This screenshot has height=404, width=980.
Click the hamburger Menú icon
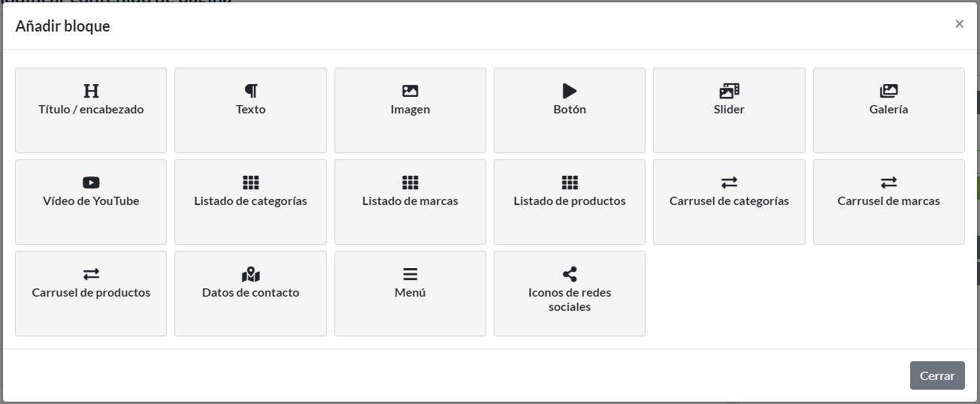point(410,274)
